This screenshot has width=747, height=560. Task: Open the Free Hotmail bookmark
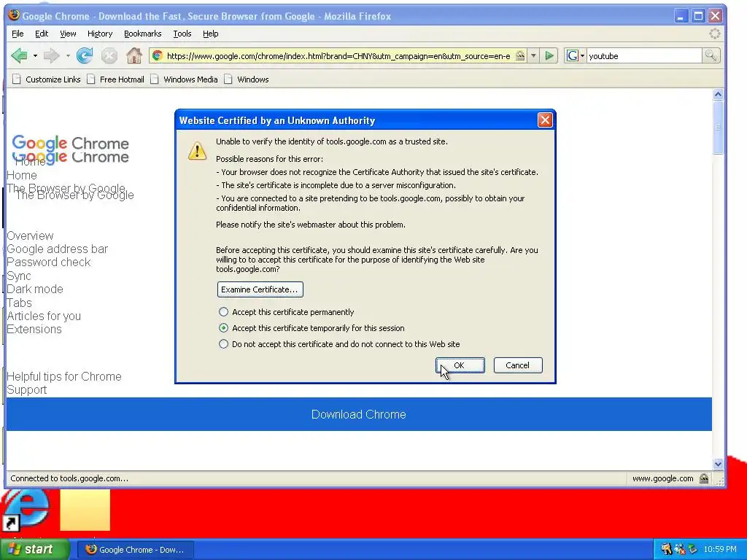116,79
